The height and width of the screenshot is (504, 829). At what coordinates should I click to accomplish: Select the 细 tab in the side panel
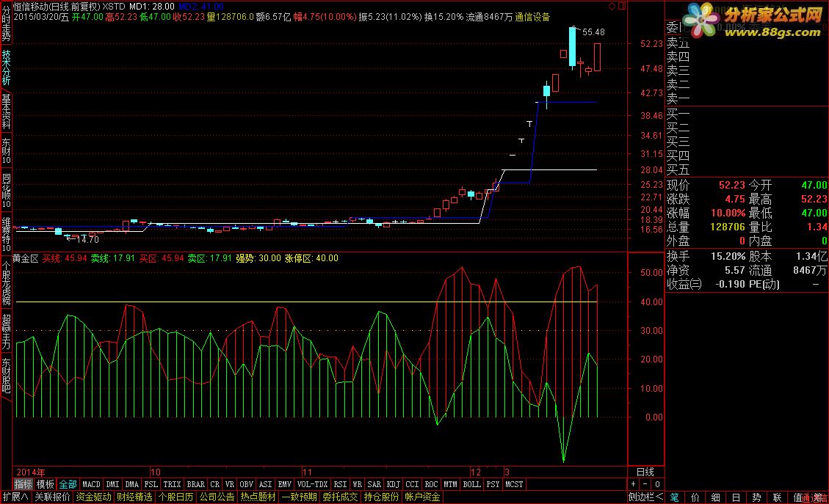[715, 497]
